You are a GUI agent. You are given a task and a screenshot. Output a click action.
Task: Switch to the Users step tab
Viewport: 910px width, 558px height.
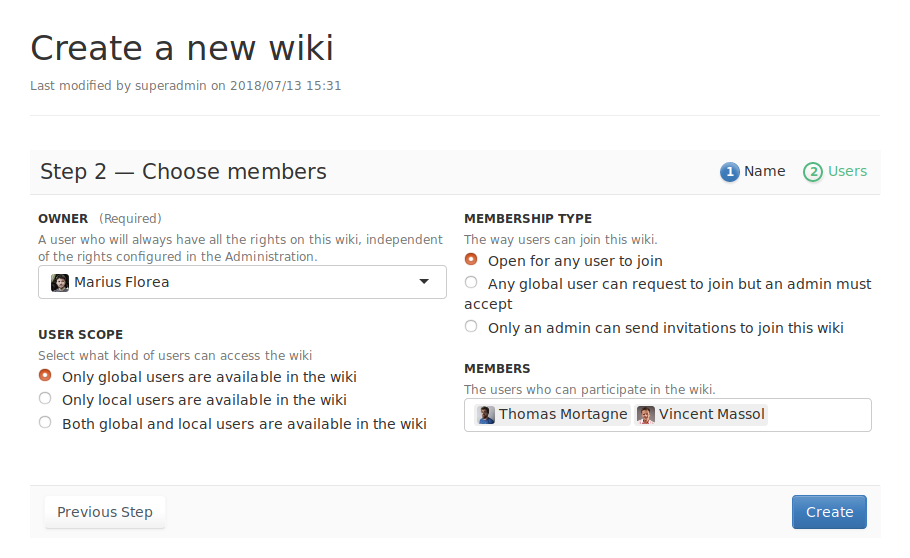[847, 171]
